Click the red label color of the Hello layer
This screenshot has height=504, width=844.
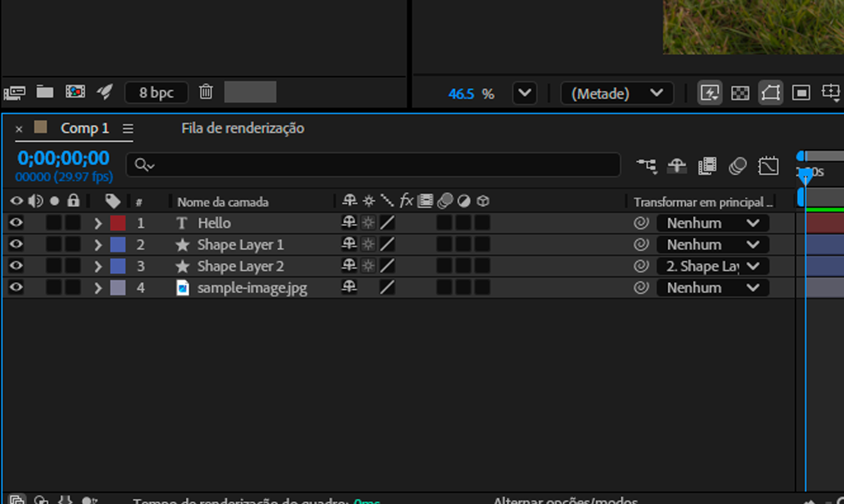click(118, 223)
